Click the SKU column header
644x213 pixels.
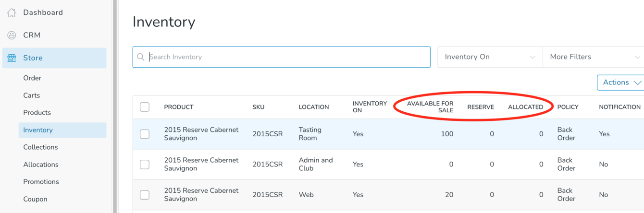(x=259, y=107)
